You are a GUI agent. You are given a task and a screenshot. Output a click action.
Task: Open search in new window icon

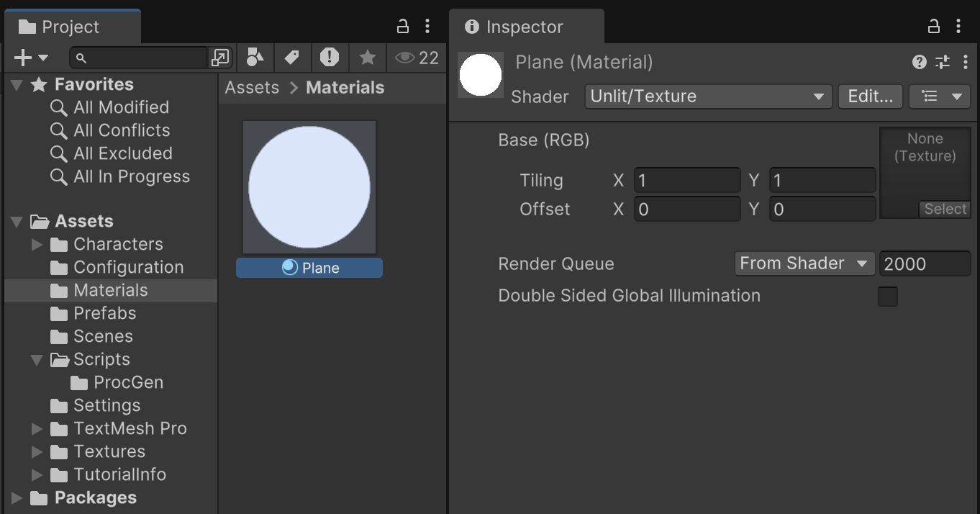click(x=220, y=58)
